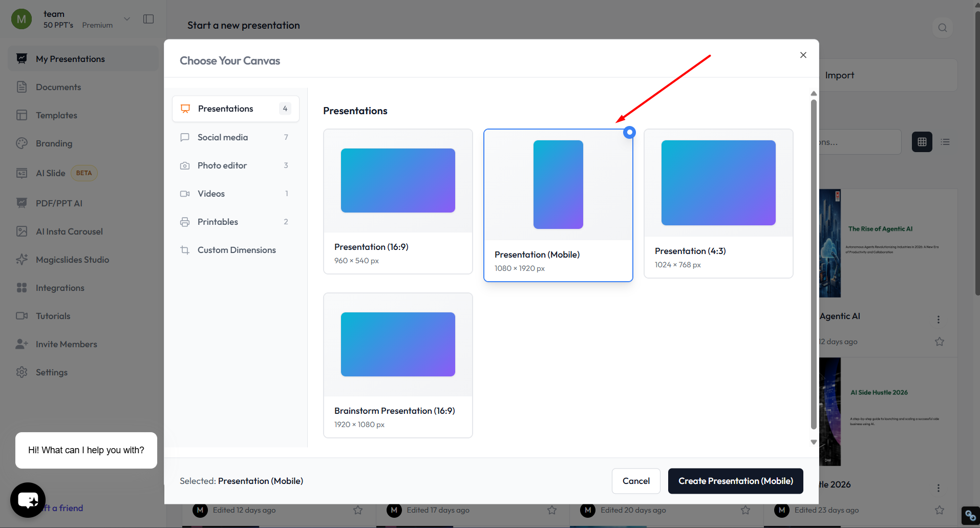The width and height of the screenshot is (980, 528).
Task: Select the Presentation (Mobile) radio indicator
Action: click(x=629, y=132)
